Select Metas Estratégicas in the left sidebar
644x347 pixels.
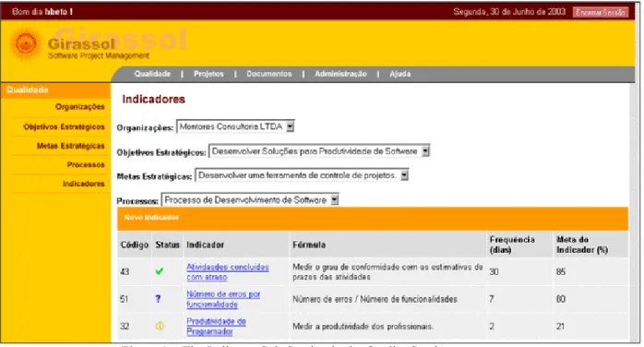pos(70,146)
